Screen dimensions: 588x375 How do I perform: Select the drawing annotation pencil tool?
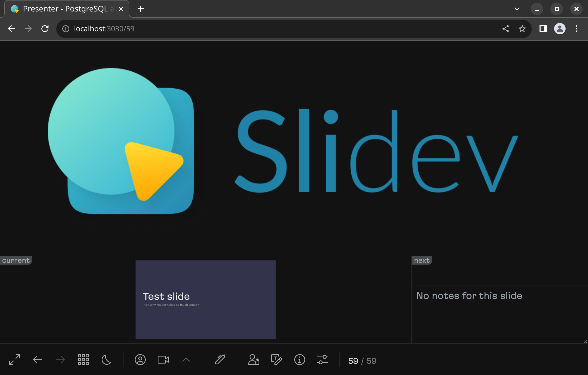(220, 360)
